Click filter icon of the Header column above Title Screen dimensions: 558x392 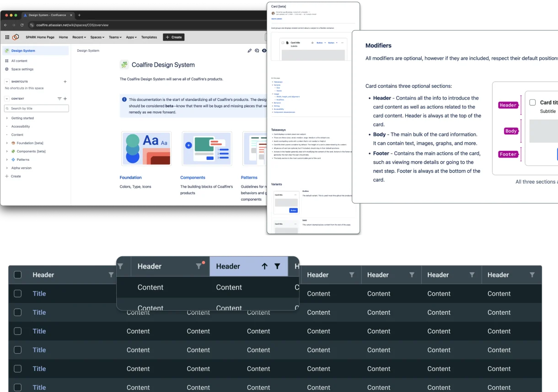(x=111, y=275)
